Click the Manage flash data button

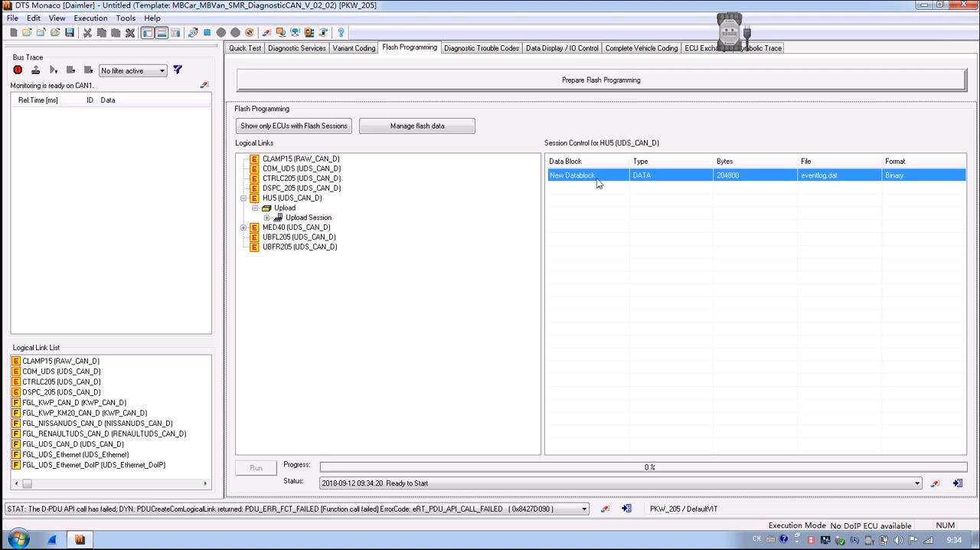[x=417, y=126]
